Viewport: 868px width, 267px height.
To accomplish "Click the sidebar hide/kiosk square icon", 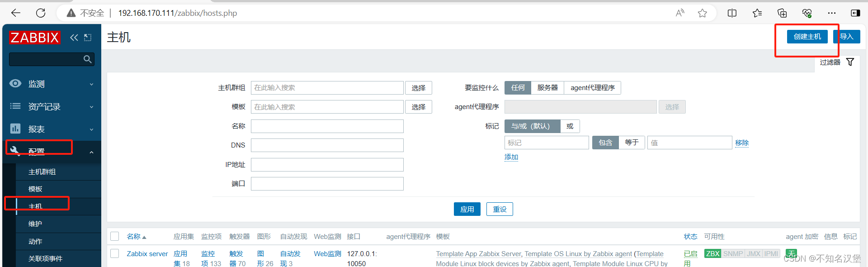I will coord(88,38).
